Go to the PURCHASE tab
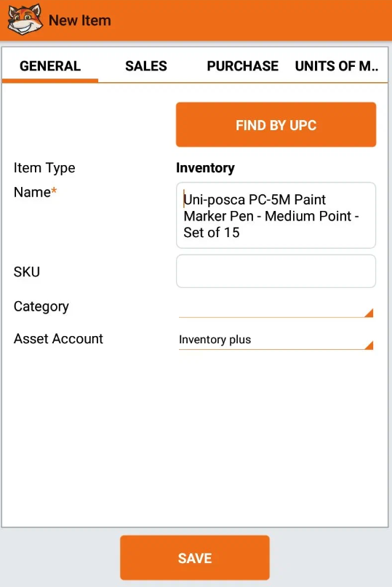Image resolution: width=392 pixels, height=587 pixels. tap(243, 66)
